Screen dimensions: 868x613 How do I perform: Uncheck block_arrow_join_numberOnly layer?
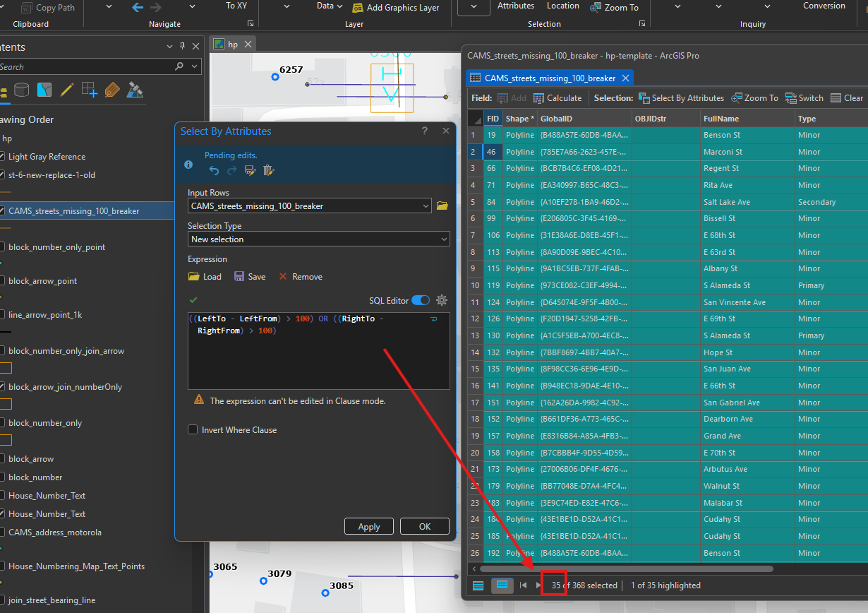(x=2, y=387)
